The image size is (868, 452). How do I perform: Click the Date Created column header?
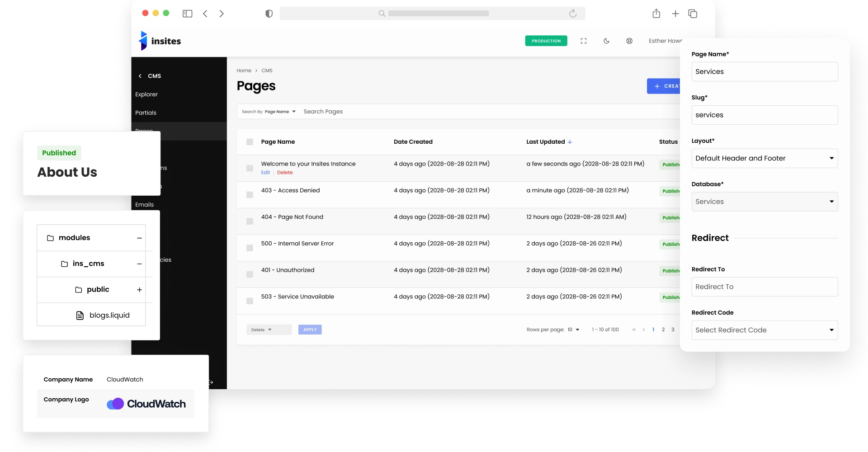(413, 142)
